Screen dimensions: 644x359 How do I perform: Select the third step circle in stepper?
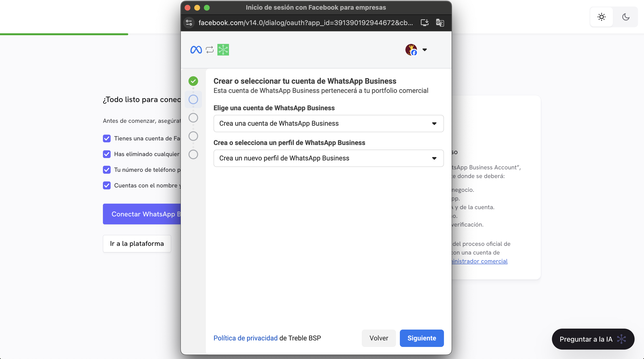193,117
